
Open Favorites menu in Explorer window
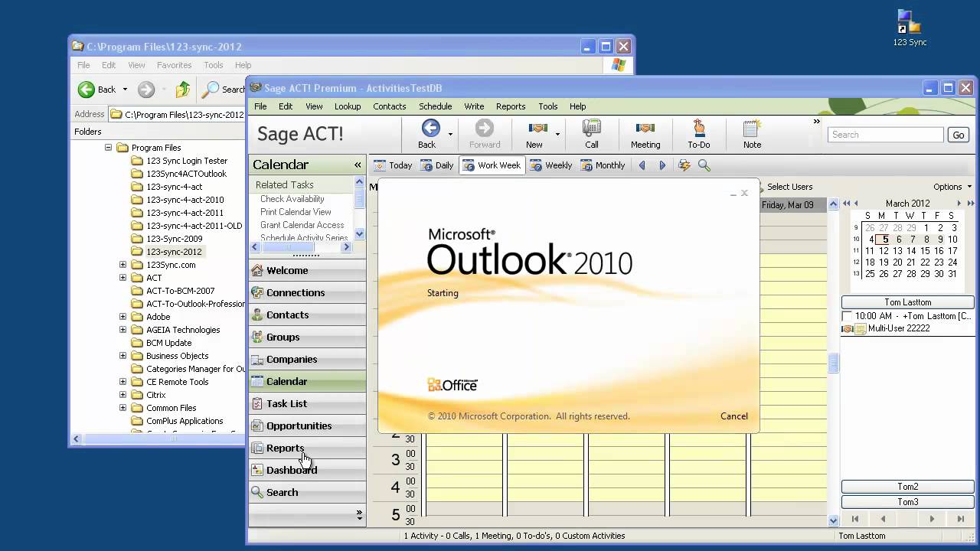point(174,65)
